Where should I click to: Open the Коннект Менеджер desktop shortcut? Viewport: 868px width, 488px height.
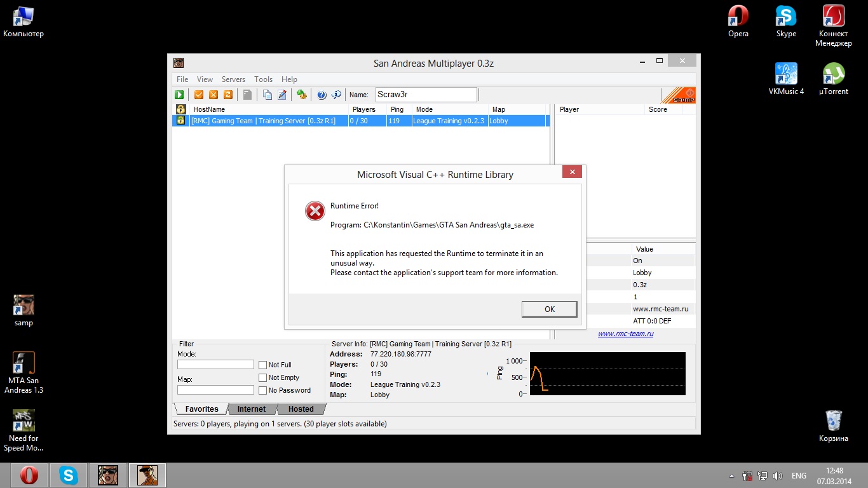(834, 26)
